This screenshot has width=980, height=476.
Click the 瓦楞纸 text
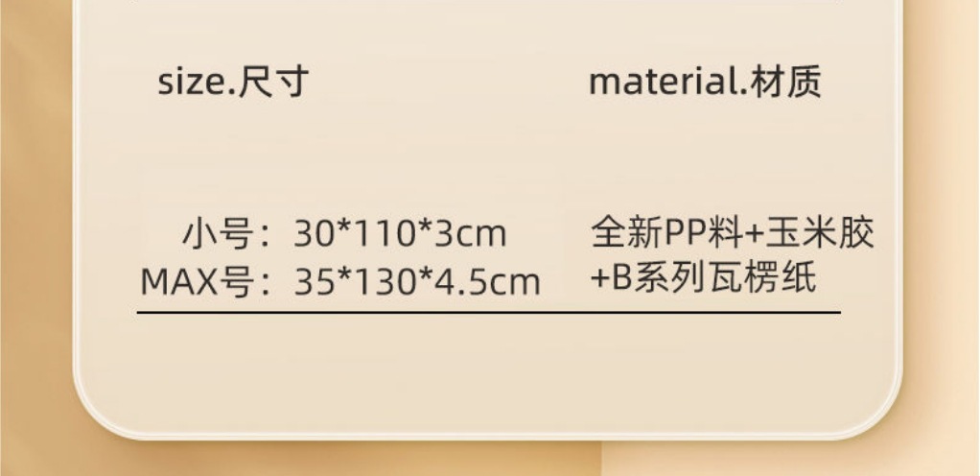[x=762, y=277]
